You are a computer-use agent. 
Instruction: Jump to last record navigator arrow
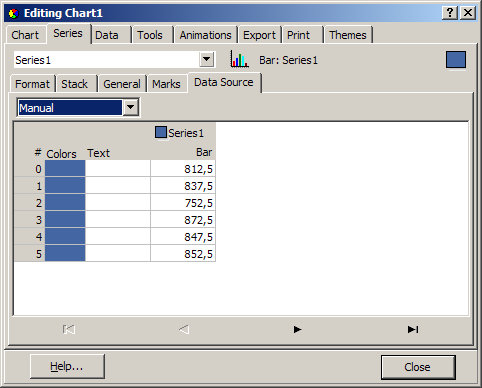[413, 329]
